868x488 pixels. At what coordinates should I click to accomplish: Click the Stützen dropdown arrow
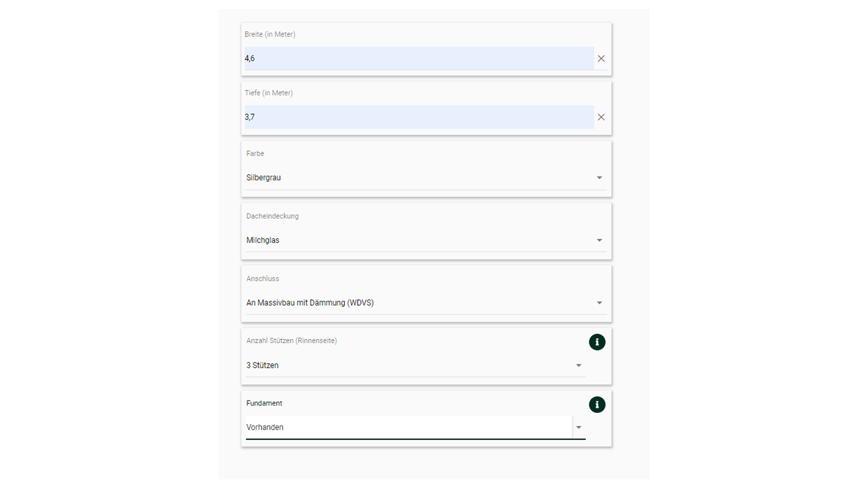(x=578, y=366)
